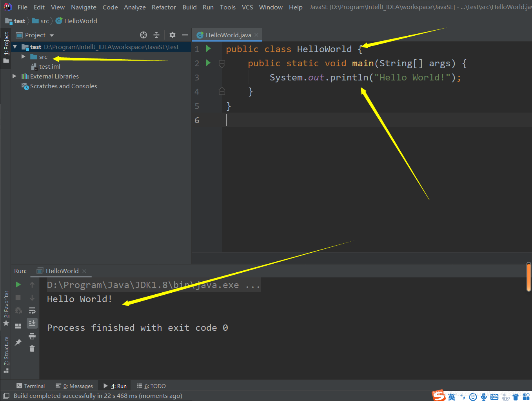Open the Navigate menu
Image resolution: width=532 pixels, height=401 pixels.
click(x=84, y=7)
